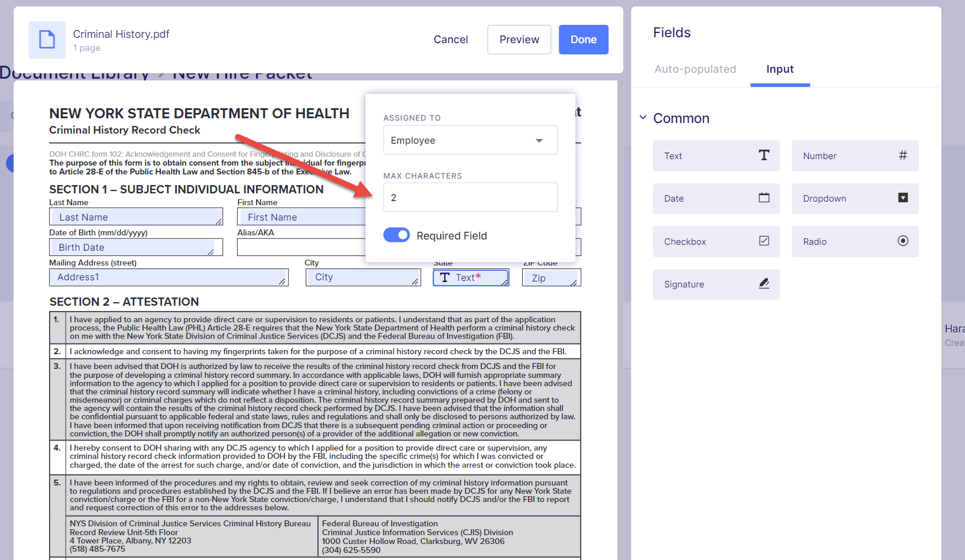The image size is (965, 560).
Task: Add a Dropdown field from Common
Action: point(855,199)
